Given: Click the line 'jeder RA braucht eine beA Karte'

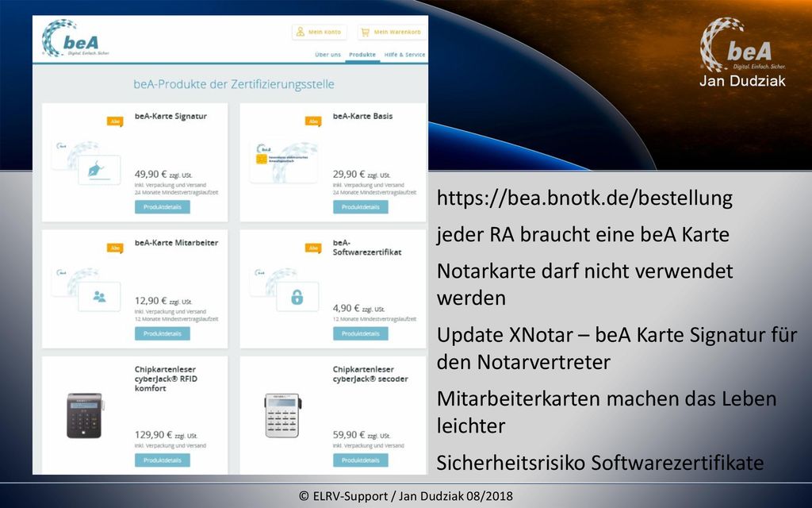Looking at the screenshot, I should pos(583,234).
